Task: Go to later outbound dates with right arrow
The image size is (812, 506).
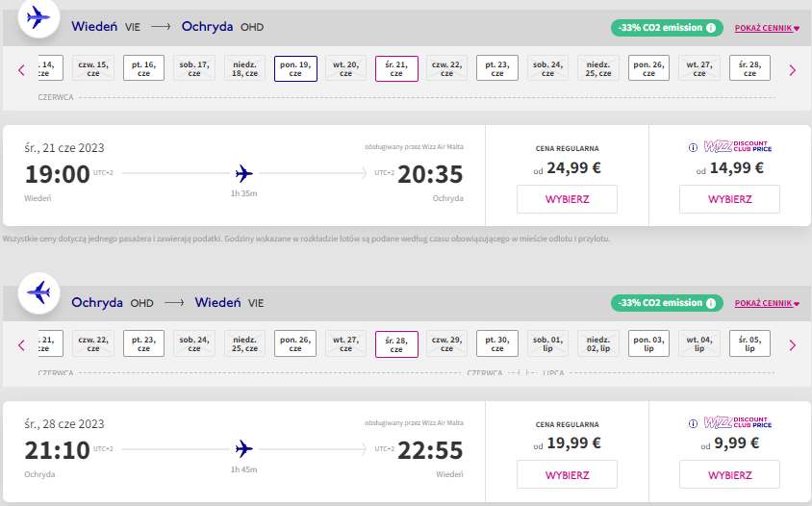Action: coord(793,70)
